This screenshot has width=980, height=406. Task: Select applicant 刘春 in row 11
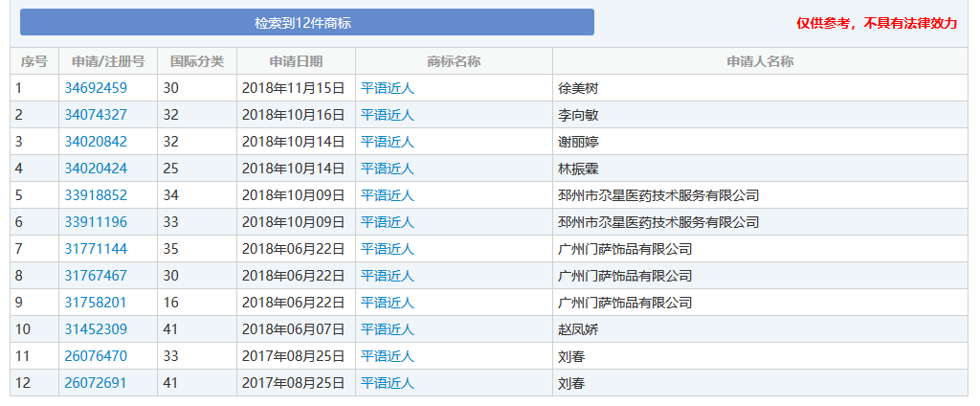click(x=571, y=356)
